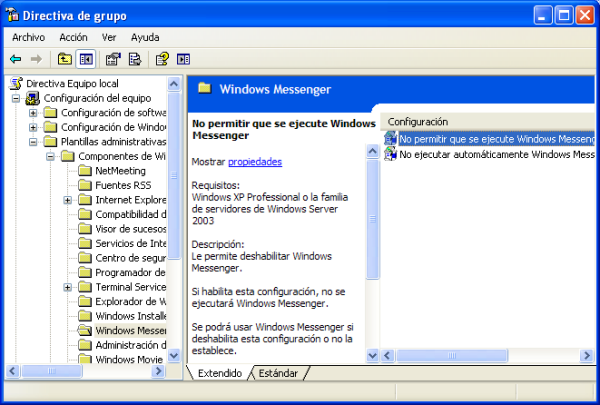600x405 pixels.
Task: Select the Fuentes RSS folder
Action: [x=122, y=185]
